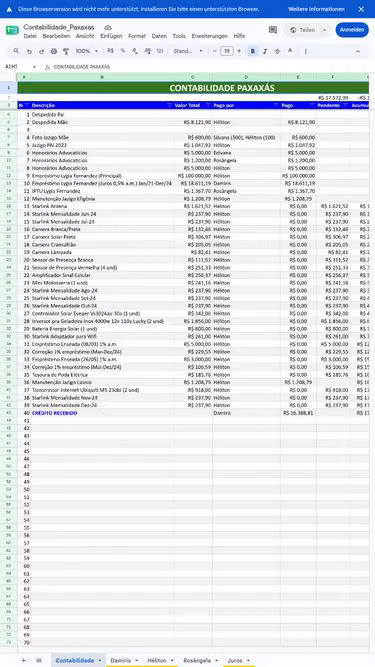
Task: Open the Hilfe menu
Action: click(x=239, y=36)
